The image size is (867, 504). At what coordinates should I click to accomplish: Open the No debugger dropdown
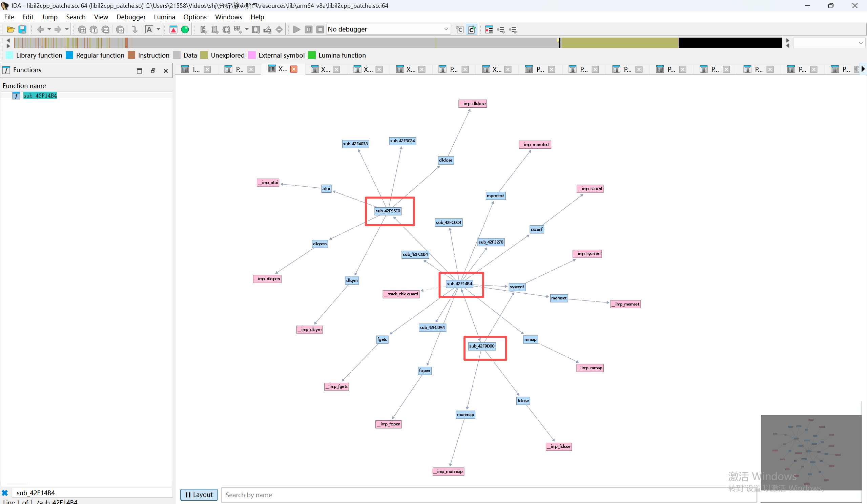446,29
